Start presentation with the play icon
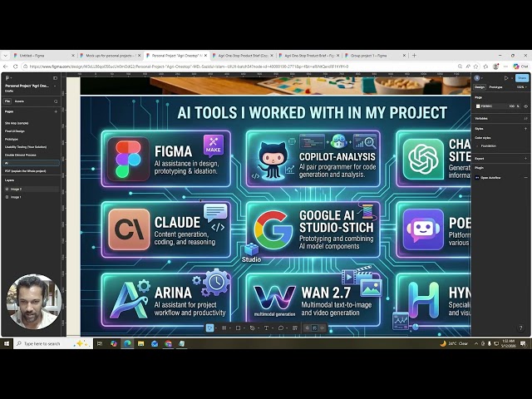The image size is (532, 399). pos(506,78)
